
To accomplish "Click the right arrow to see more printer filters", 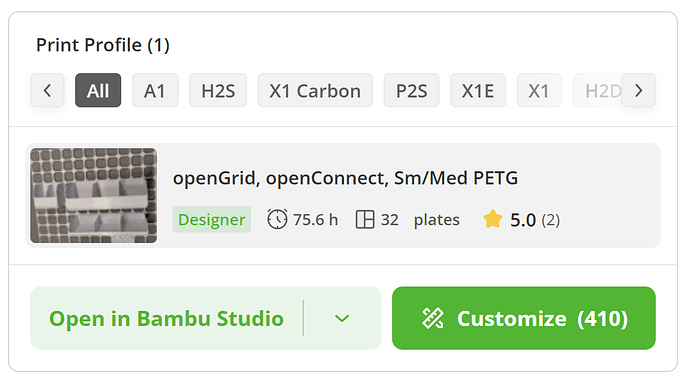I will click(x=639, y=90).
